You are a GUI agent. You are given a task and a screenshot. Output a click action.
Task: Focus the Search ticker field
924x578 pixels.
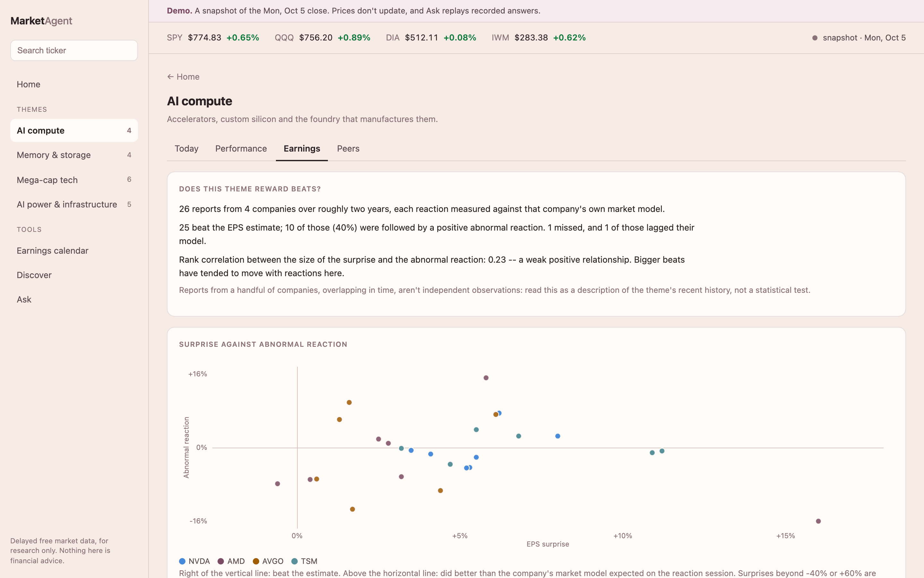[x=74, y=50]
